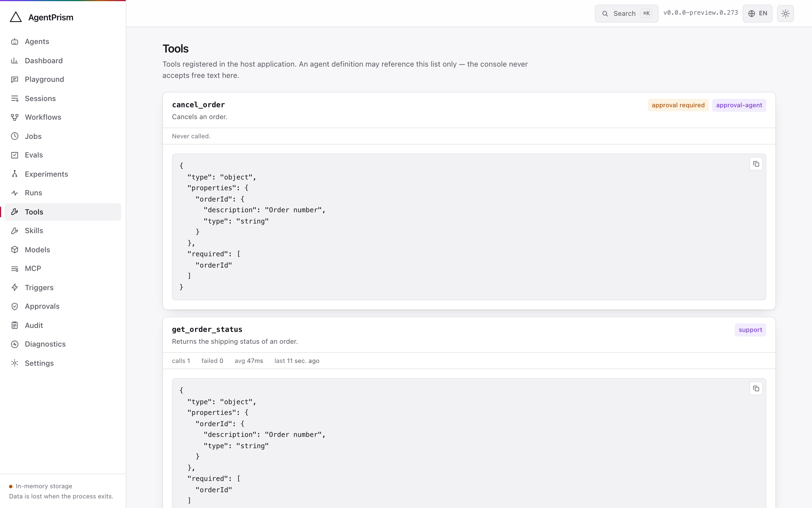Click the Triggers lightning bolt icon
Viewport: 812px width, 508px height.
[14, 288]
